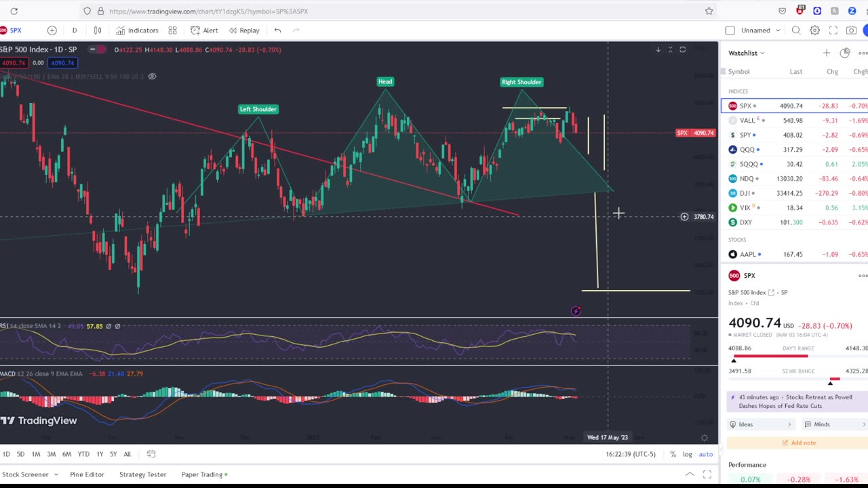Reload the page with the browser refresh icon

(x=14, y=11)
